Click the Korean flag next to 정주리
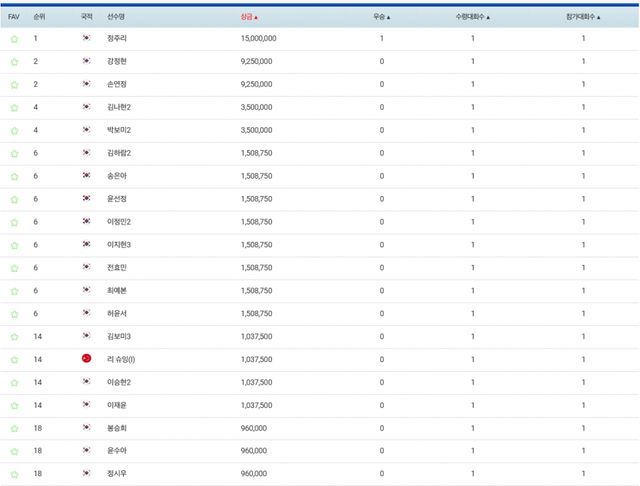Screen dimensions: 640x486 87,39
